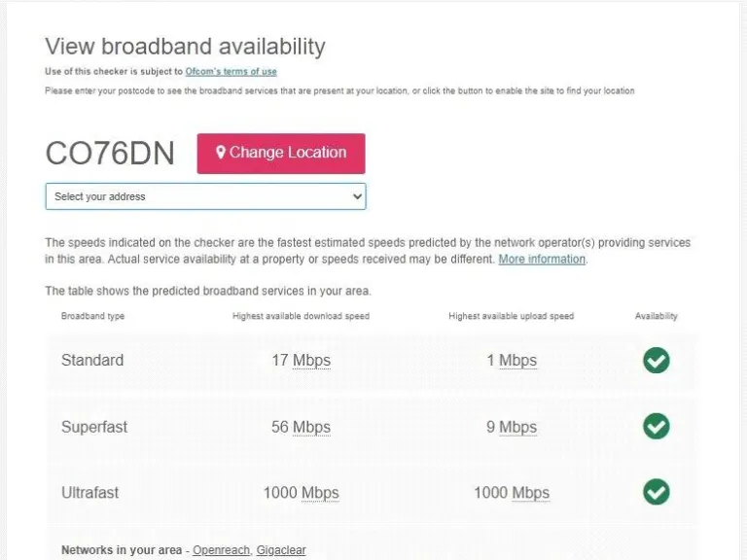Click Mbps next to Standard 17 download
This screenshot has height=560, width=747.
point(311,361)
